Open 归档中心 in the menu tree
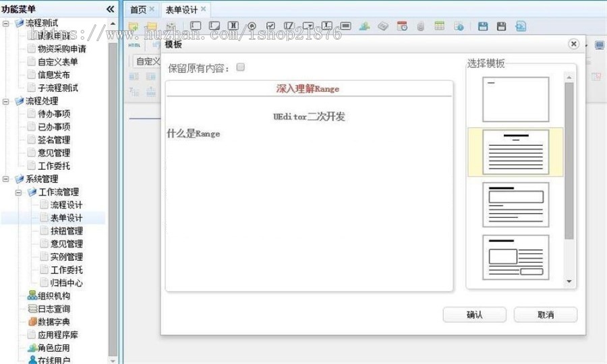Image resolution: width=607 pixels, height=364 pixels. [x=66, y=283]
